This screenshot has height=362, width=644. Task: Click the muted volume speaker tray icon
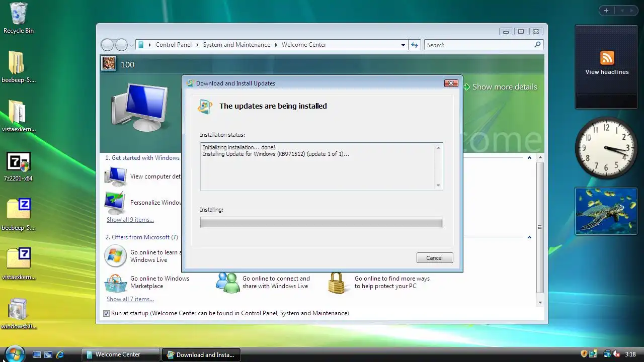(x=616, y=354)
